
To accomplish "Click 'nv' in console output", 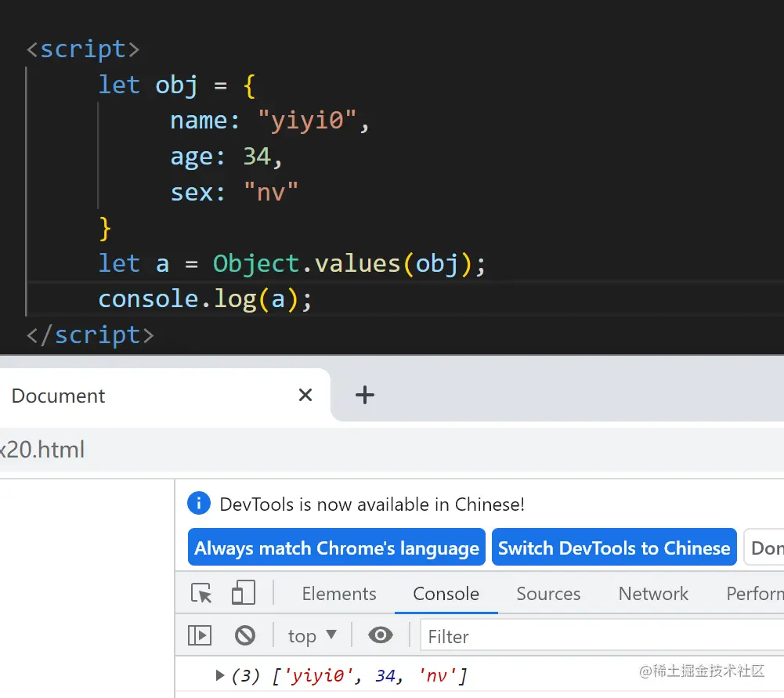I will (437, 676).
